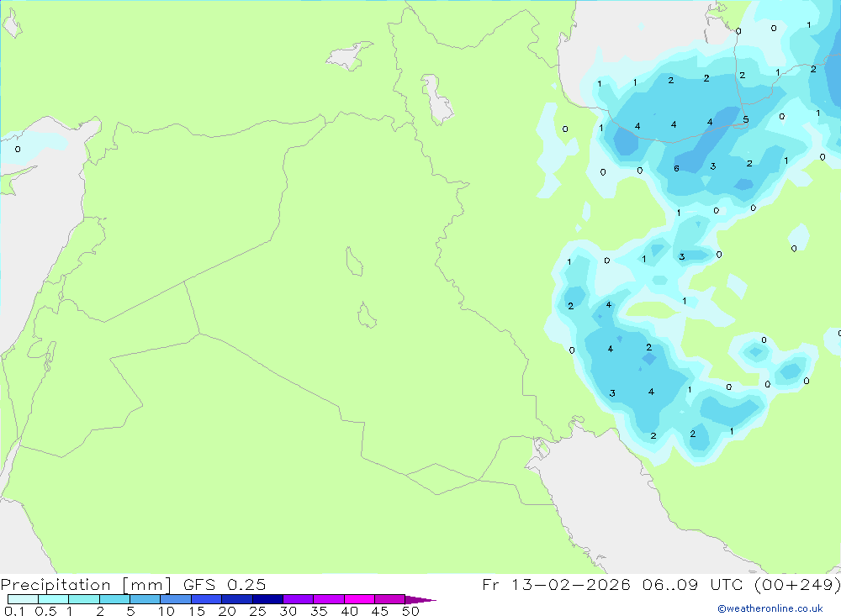Click the 40–45 mm legend color swatch
This screenshot has width=841, height=616.
point(359,599)
